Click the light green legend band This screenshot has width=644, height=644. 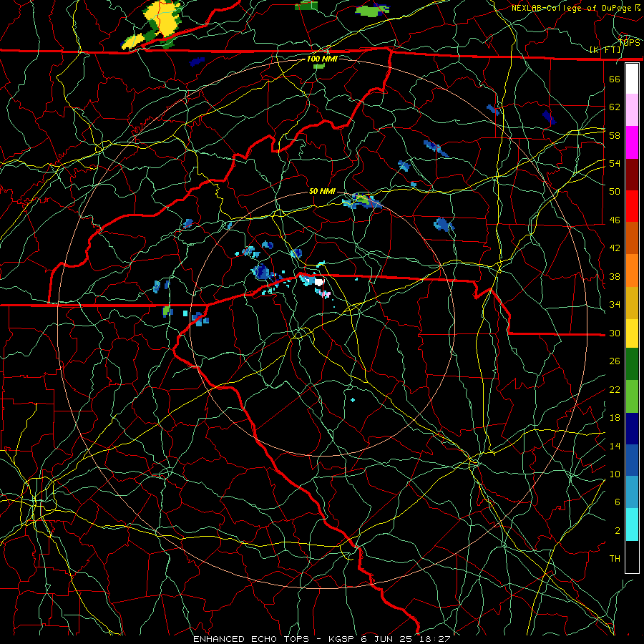click(632, 396)
